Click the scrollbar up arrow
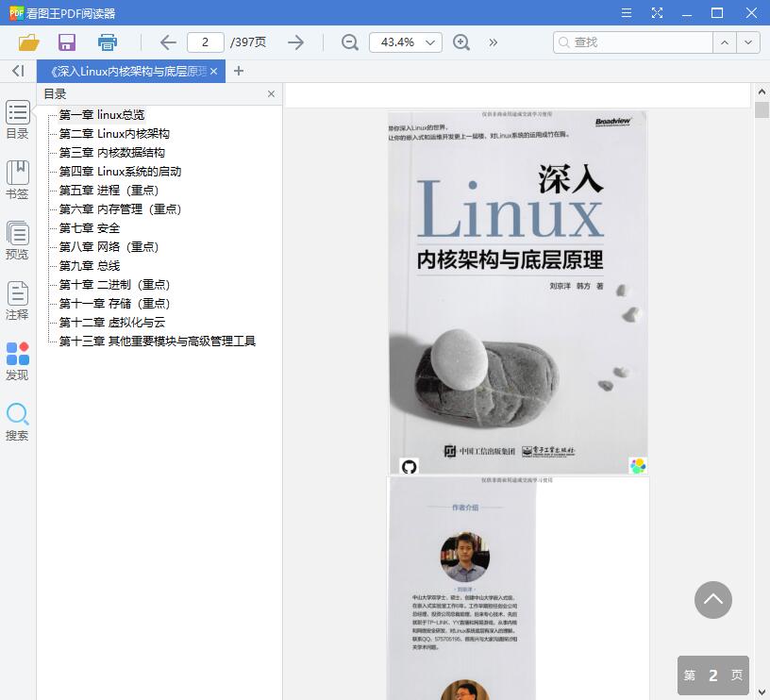 [x=762, y=92]
